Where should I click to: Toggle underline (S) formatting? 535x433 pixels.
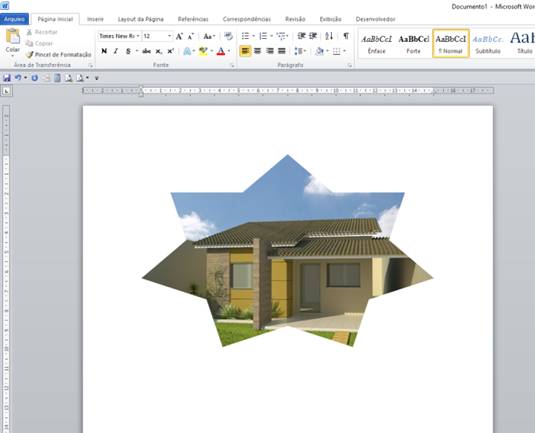coord(128,51)
